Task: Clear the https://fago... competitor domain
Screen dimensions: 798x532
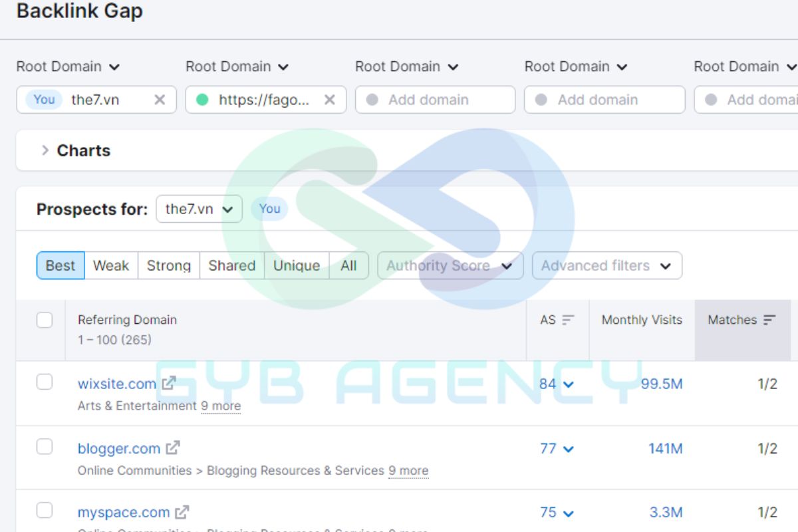Action: pos(329,100)
